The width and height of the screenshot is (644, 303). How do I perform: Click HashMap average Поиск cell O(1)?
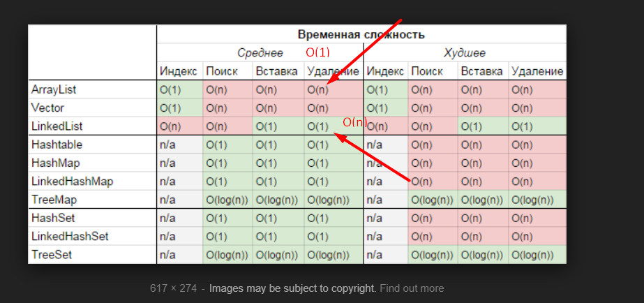(x=227, y=163)
